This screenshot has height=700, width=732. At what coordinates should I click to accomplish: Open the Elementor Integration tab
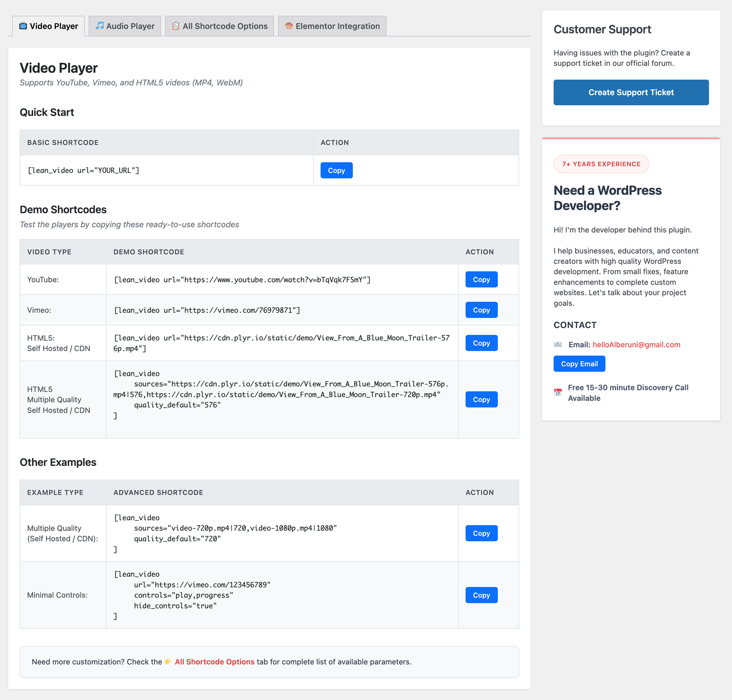point(332,26)
